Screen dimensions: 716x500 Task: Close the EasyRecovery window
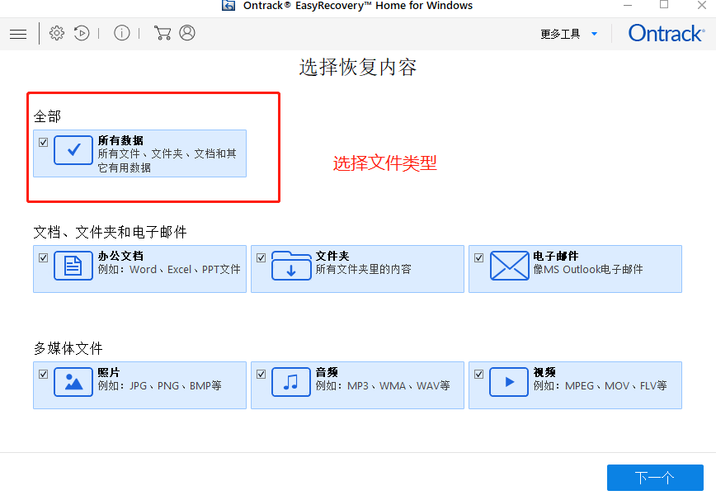pyautogui.click(x=702, y=5)
